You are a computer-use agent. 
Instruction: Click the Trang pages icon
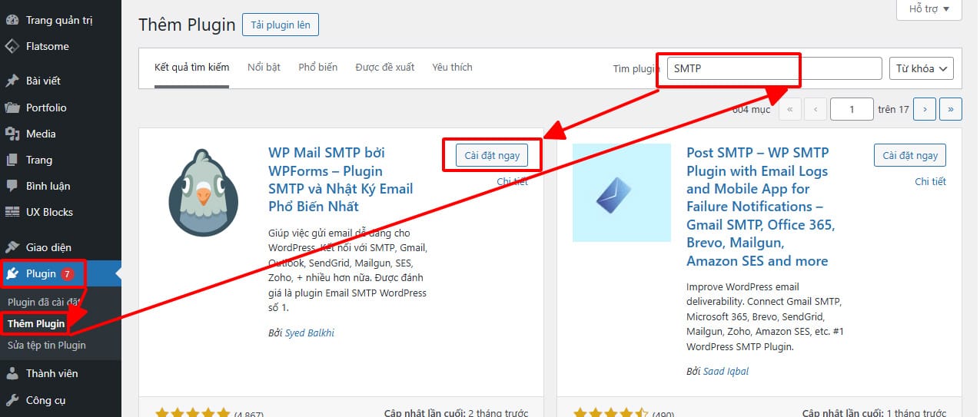(x=12, y=160)
